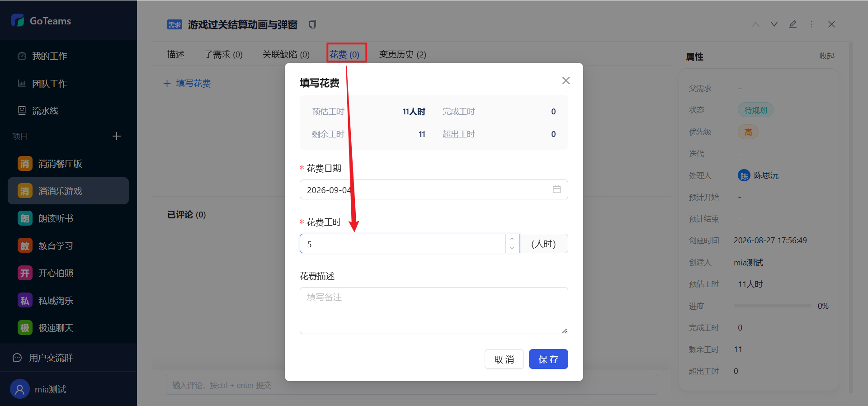868x406 pixels.
Task: Click the GoTeams logo icon
Action: [x=17, y=20]
